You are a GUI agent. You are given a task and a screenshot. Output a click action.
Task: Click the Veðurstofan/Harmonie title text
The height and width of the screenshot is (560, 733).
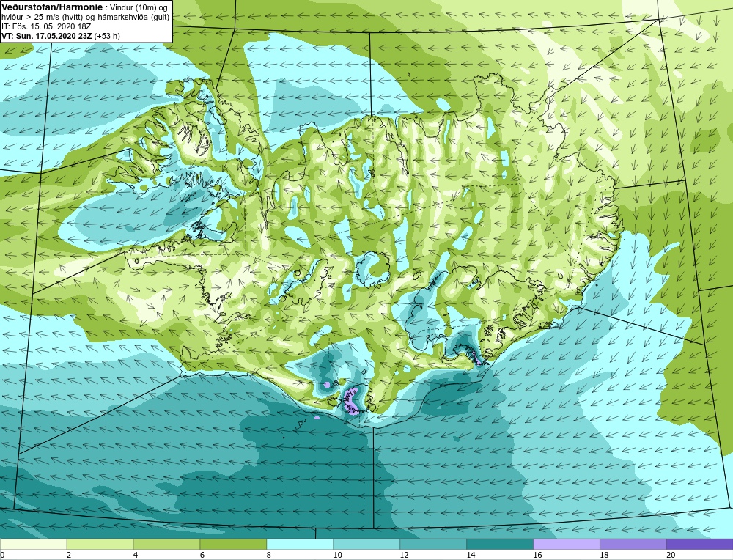coord(51,7)
